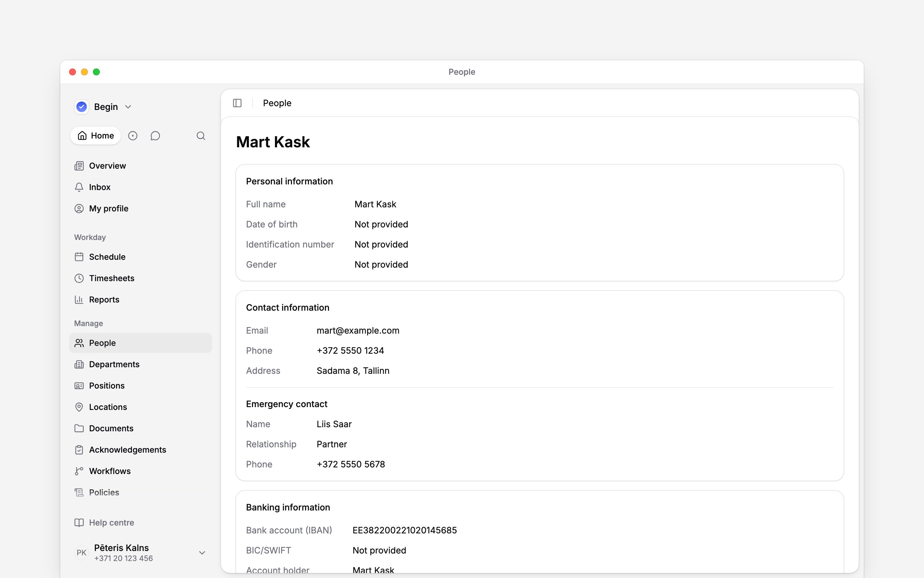Click the Mart Kask page heading

(273, 142)
